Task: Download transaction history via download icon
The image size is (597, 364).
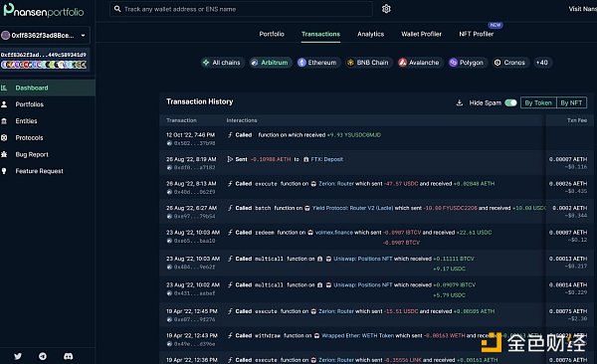Action: coord(460,102)
